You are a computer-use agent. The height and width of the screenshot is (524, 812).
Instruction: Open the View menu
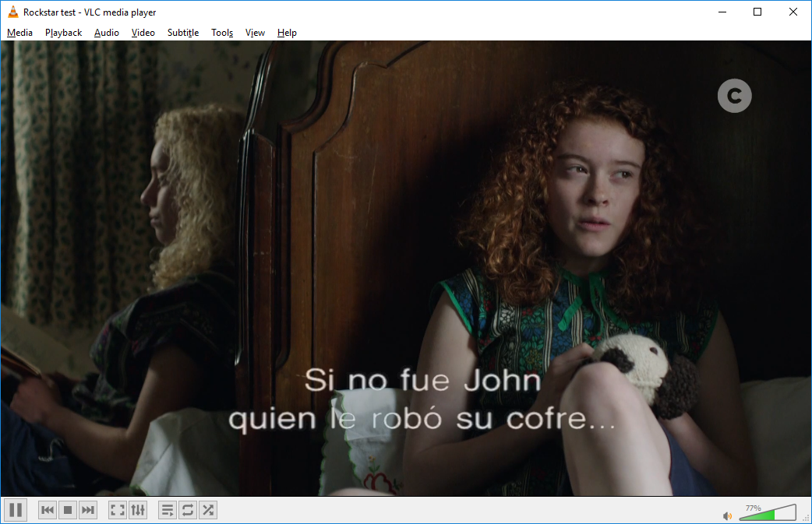(x=255, y=33)
